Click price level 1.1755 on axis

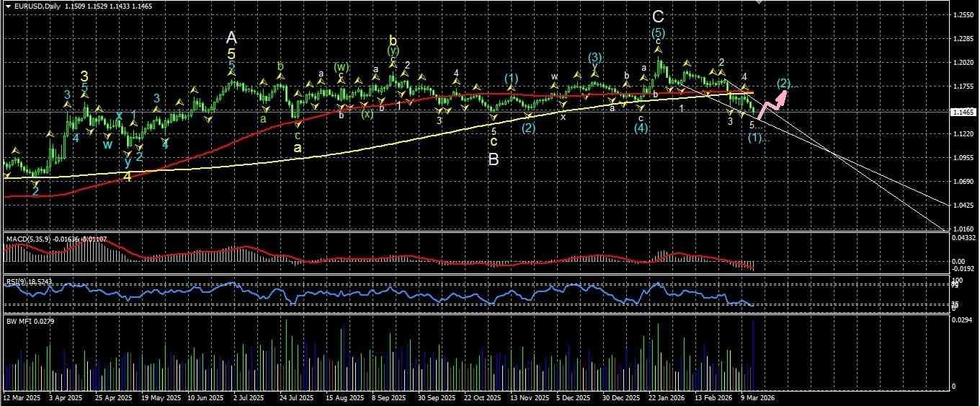pos(963,87)
